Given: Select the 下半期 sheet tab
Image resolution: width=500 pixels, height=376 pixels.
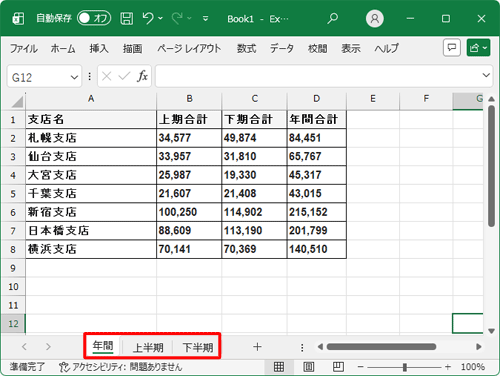Looking at the screenshot, I should 198,347.
